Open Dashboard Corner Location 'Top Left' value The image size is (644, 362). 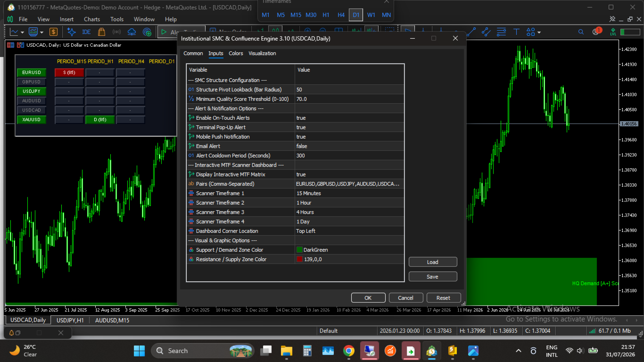click(349, 231)
